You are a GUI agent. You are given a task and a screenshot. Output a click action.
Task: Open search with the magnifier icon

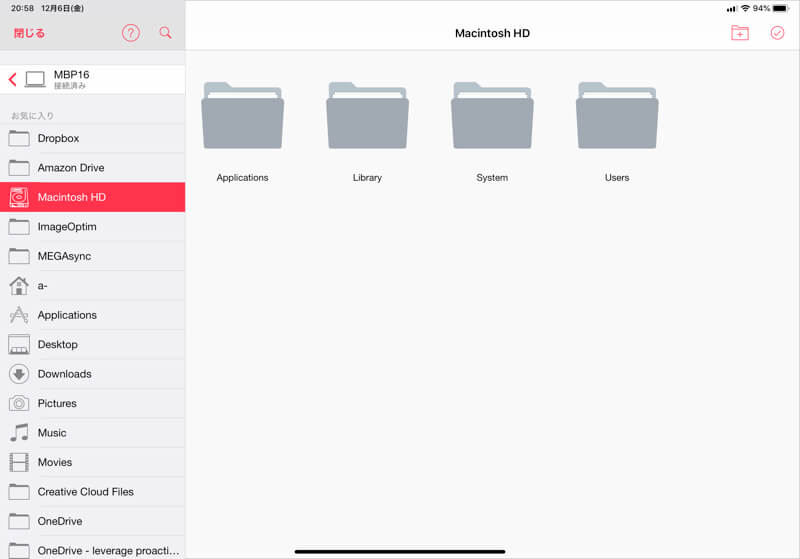click(x=165, y=33)
